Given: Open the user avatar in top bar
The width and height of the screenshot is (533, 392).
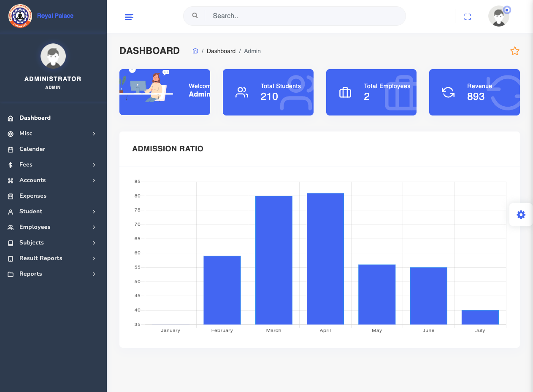Looking at the screenshot, I should 499,17.
